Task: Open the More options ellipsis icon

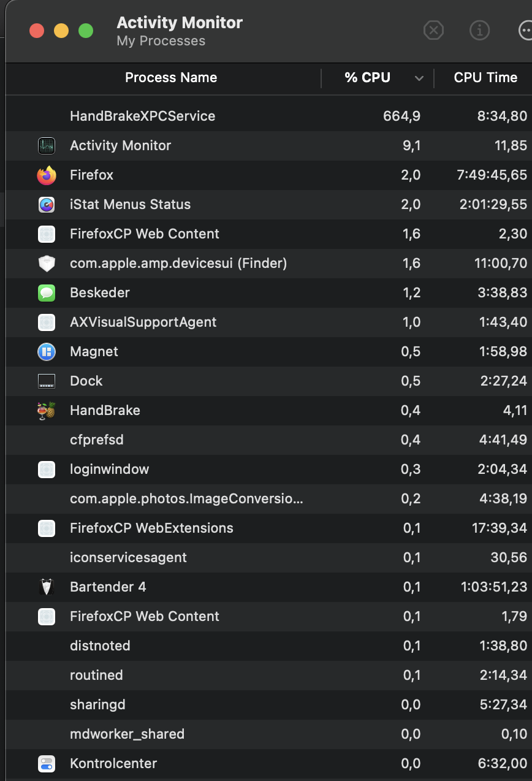Action: (525, 30)
